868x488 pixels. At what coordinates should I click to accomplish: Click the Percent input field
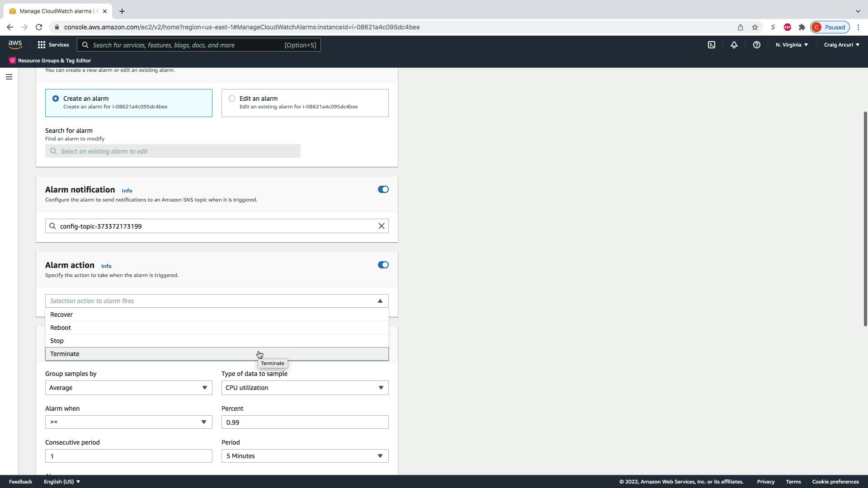[x=305, y=422]
